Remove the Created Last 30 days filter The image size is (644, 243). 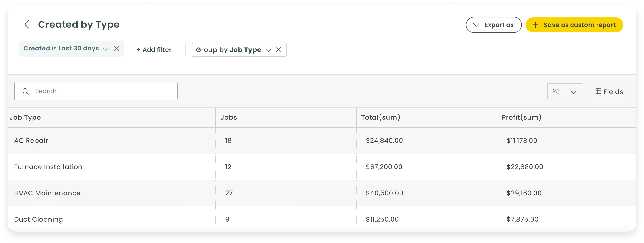click(116, 49)
